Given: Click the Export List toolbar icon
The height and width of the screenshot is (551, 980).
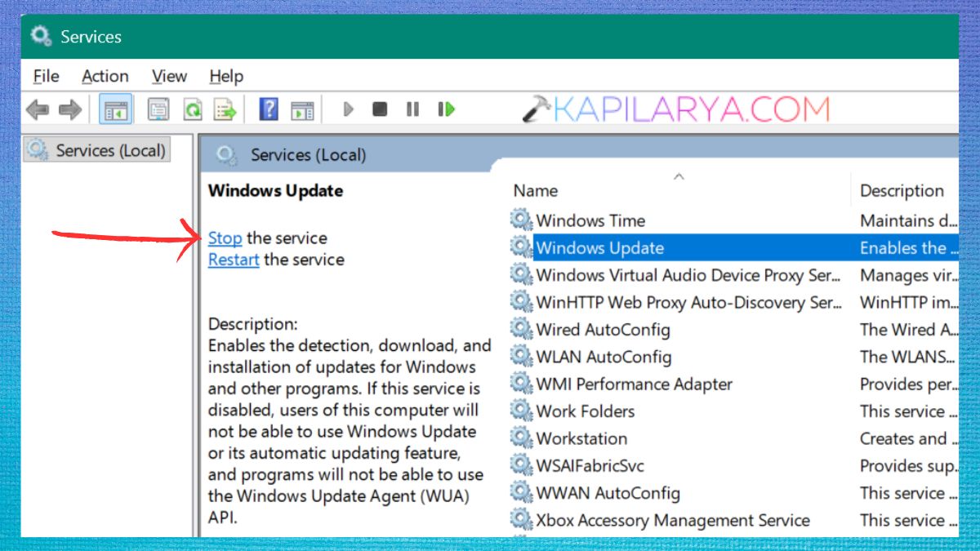Looking at the screenshot, I should [225, 109].
